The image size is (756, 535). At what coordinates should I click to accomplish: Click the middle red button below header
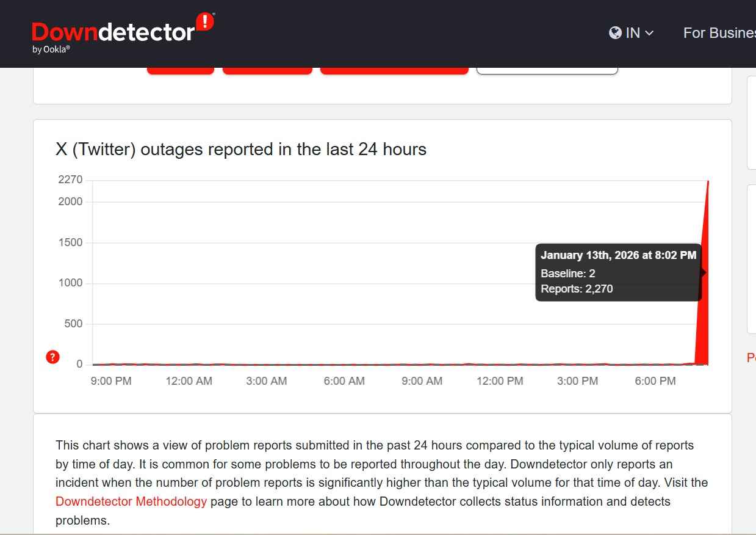pyautogui.click(x=267, y=70)
